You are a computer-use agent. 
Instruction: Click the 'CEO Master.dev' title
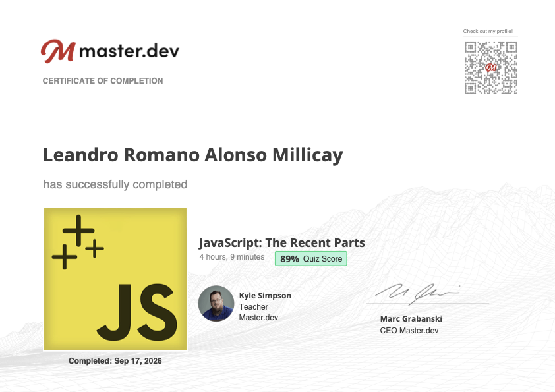[409, 331]
